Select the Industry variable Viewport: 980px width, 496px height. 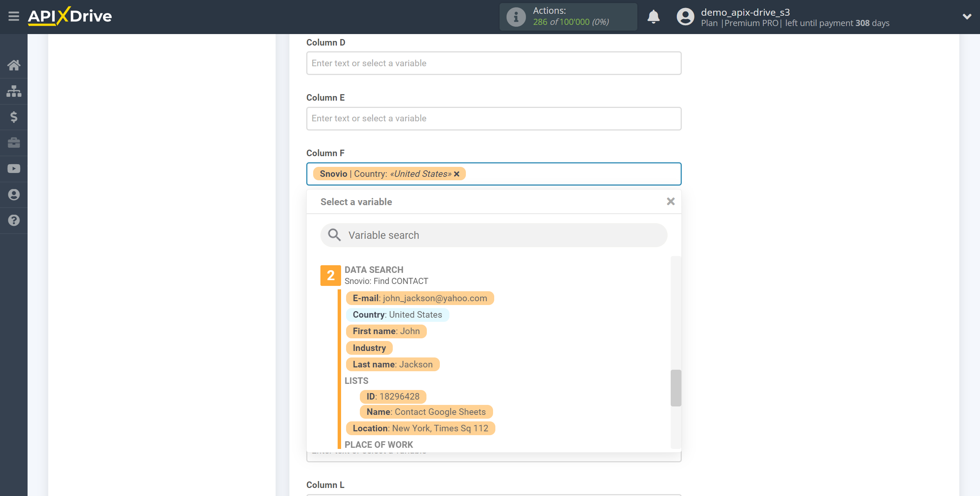[x=369, y=348]
